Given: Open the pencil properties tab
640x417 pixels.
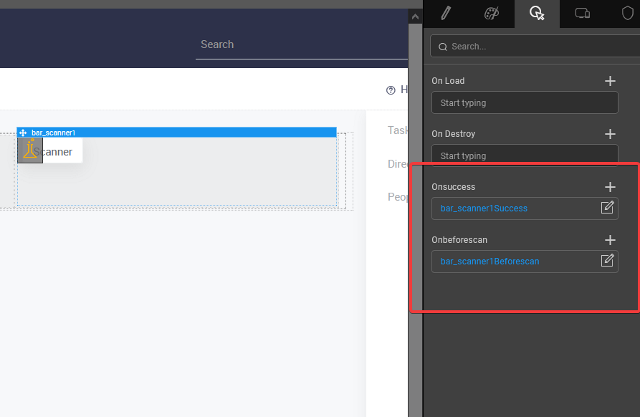Looking at the screenshot, I should tap(446, 13).
